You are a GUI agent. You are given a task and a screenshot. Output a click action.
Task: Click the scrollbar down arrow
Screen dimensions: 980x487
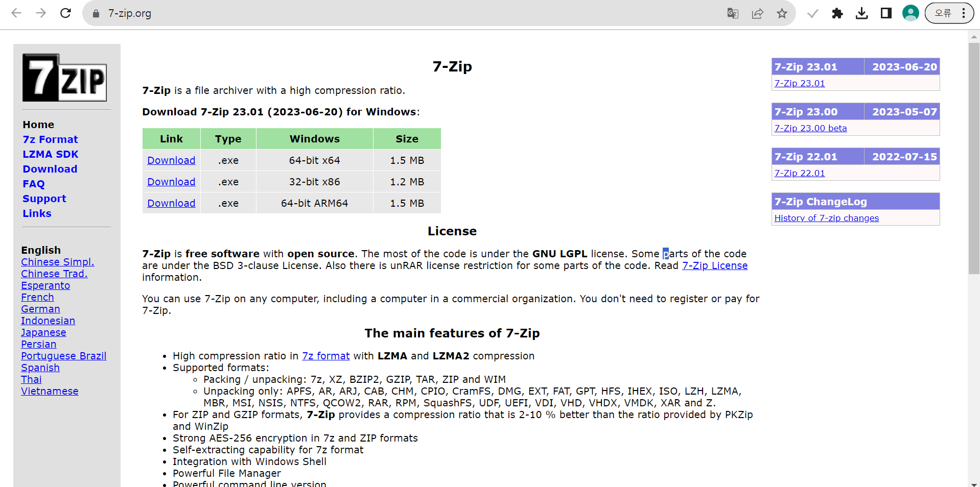tap(974, 484)
